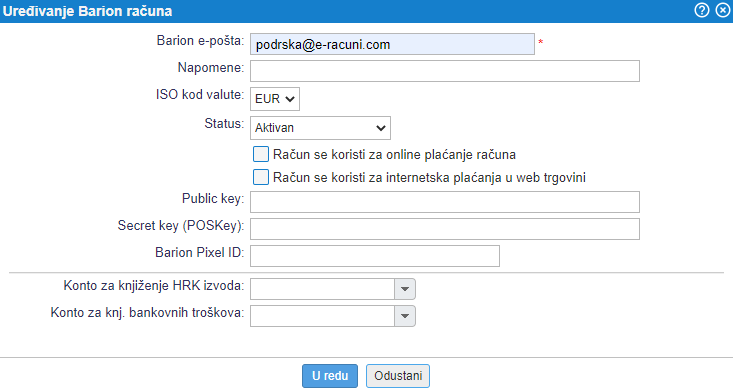Focus the Barion Pixel ID field
Screen dimensions: 733x391
point(374,256)
